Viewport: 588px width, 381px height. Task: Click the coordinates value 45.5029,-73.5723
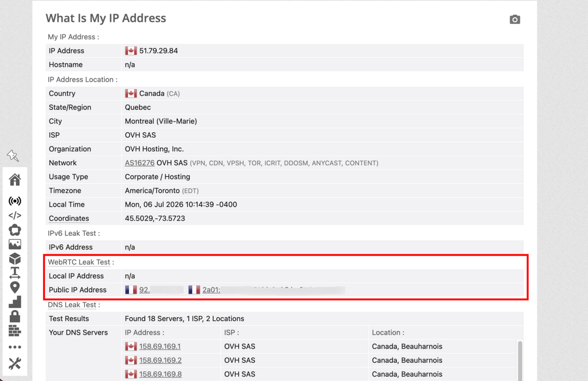(155, 218)
